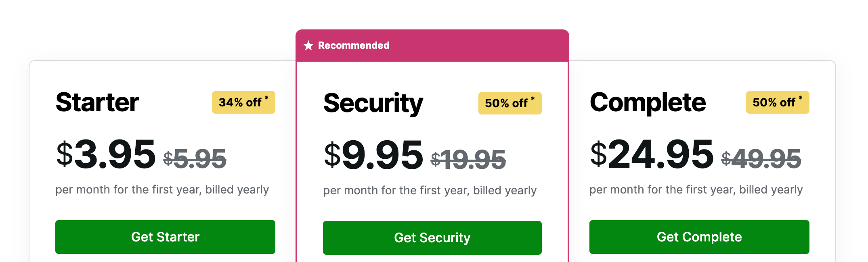Click the Starter plan heading
Screen dimensions: 868x262
[x=97, y=102]
